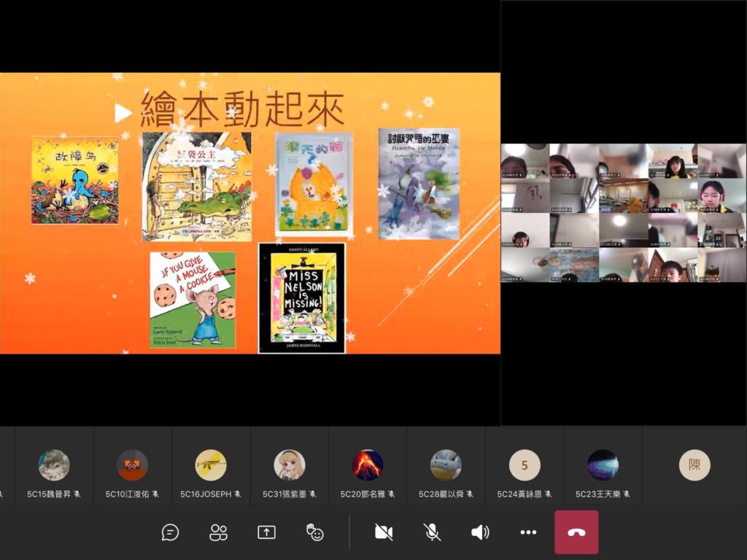Screen dimensions: 747x560
Task: Open the meeting chat panel
Action: coord(170,532)
